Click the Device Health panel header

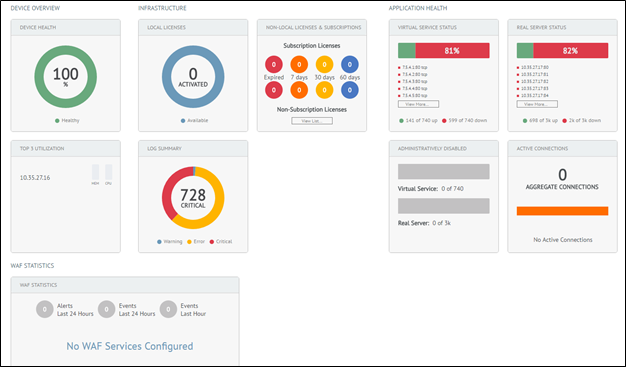click(x=65, y=28)
